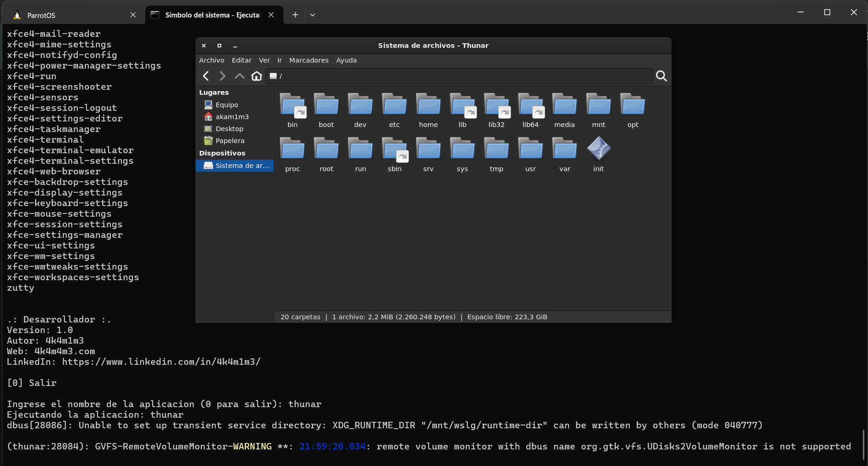Select the run folder
The image size is (868, 466).
tap(361, 155)
